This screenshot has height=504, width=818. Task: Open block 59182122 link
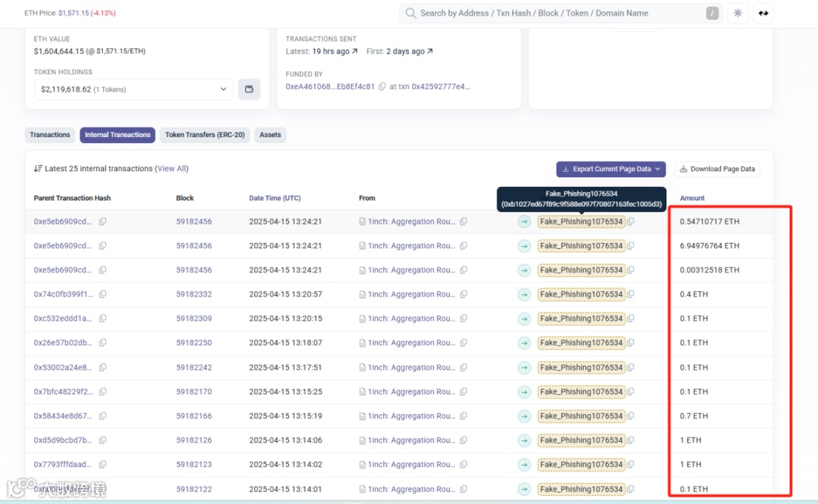pos(194,489)
